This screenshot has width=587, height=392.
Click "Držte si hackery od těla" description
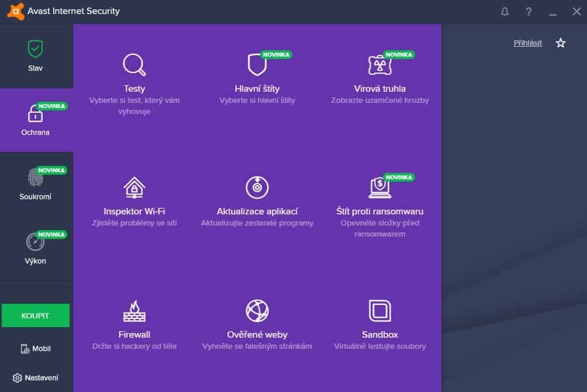point(134,346)
